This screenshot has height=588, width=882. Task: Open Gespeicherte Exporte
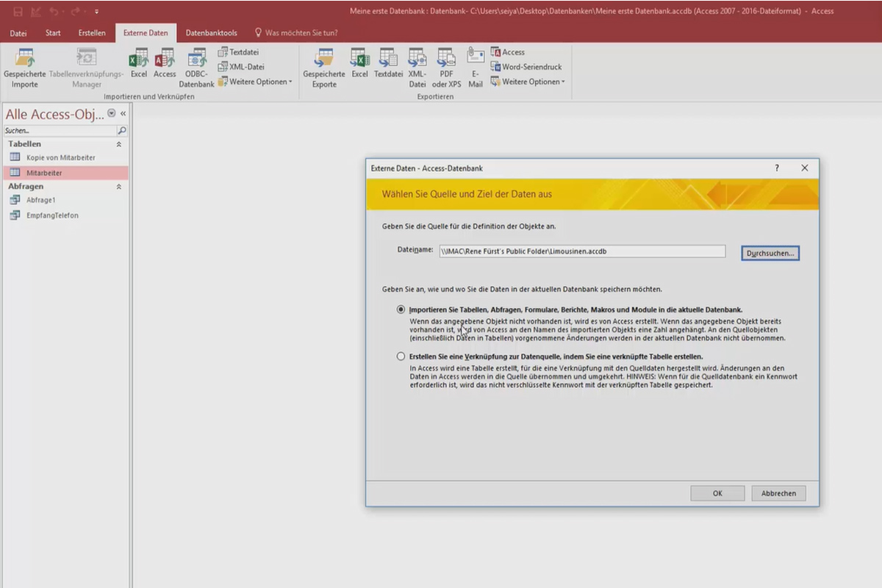pyautogui.click(x=324, y=68)
